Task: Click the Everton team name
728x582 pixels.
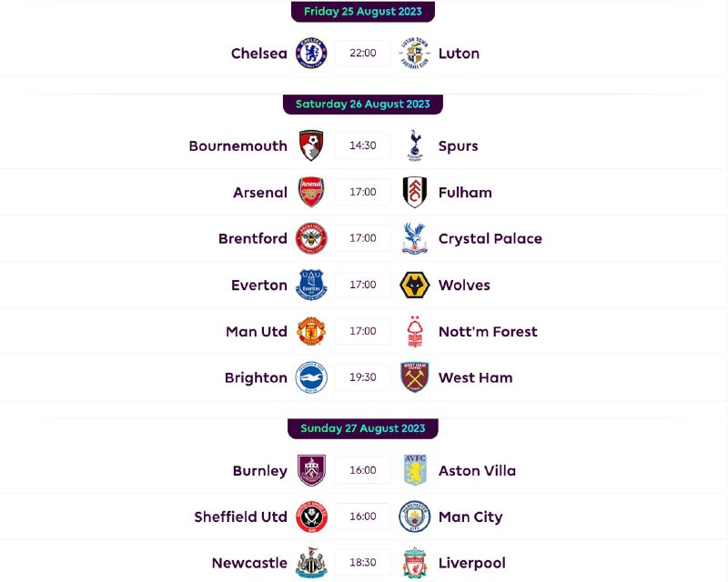Action: point(259,286)
